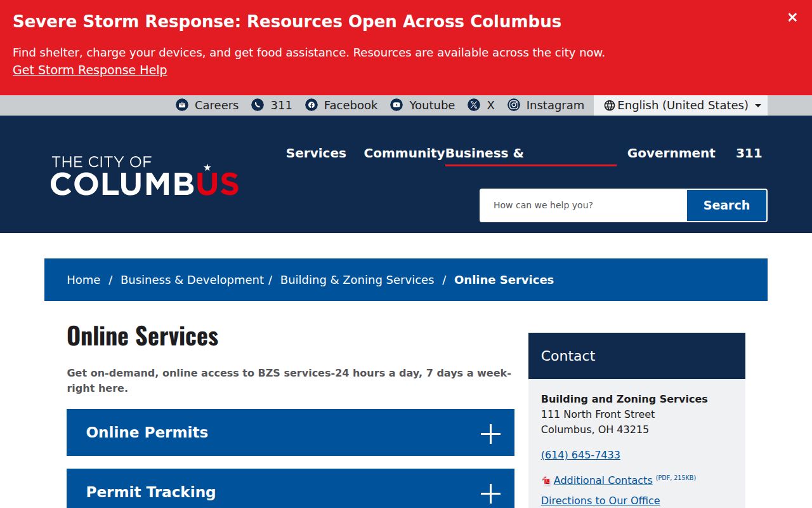
Task: Click the Careers briefcase icon
Action: tap(182, 105)
